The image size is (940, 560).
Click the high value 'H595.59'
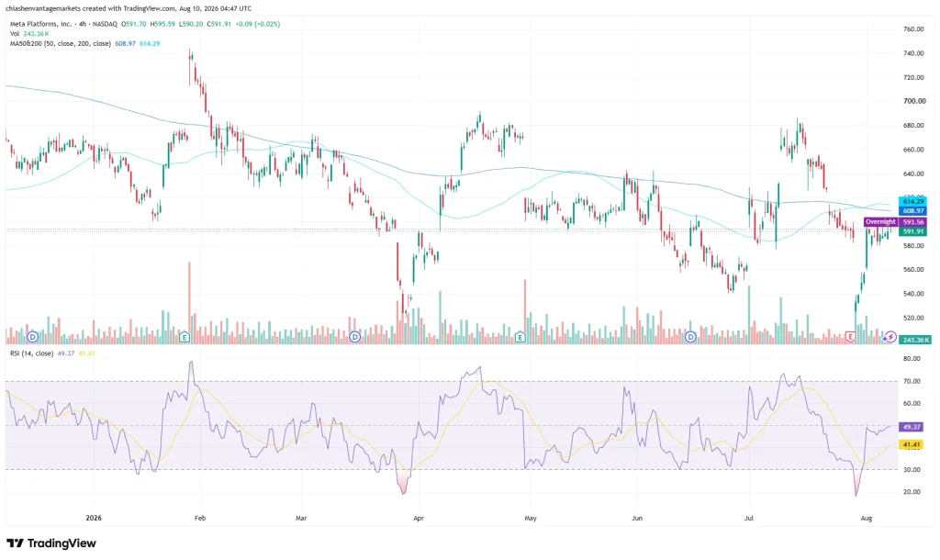162,24
